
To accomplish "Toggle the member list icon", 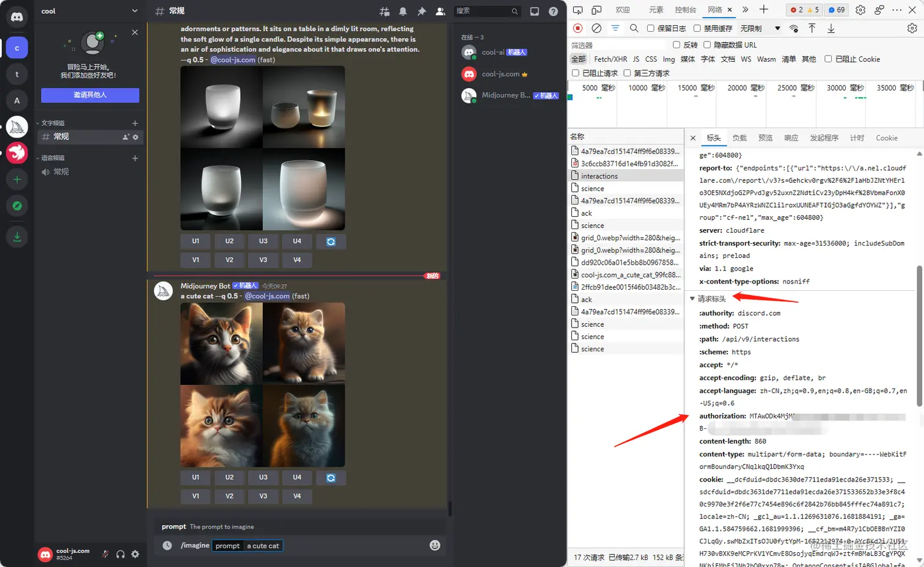I will [x=440, y=11].
